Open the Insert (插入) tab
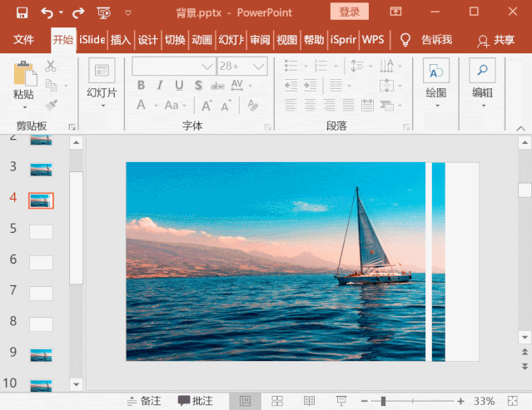532x410 pixels. click(122, 40)
